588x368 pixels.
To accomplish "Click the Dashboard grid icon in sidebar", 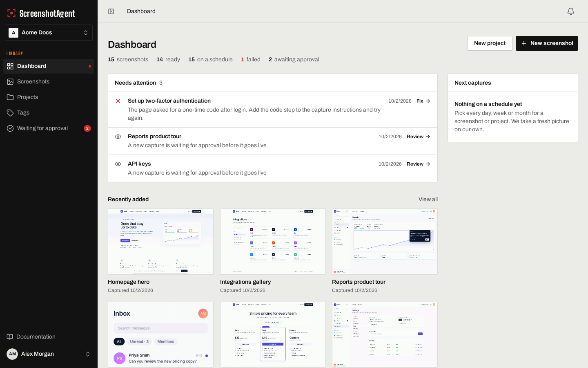I will (x=10, y=66).
